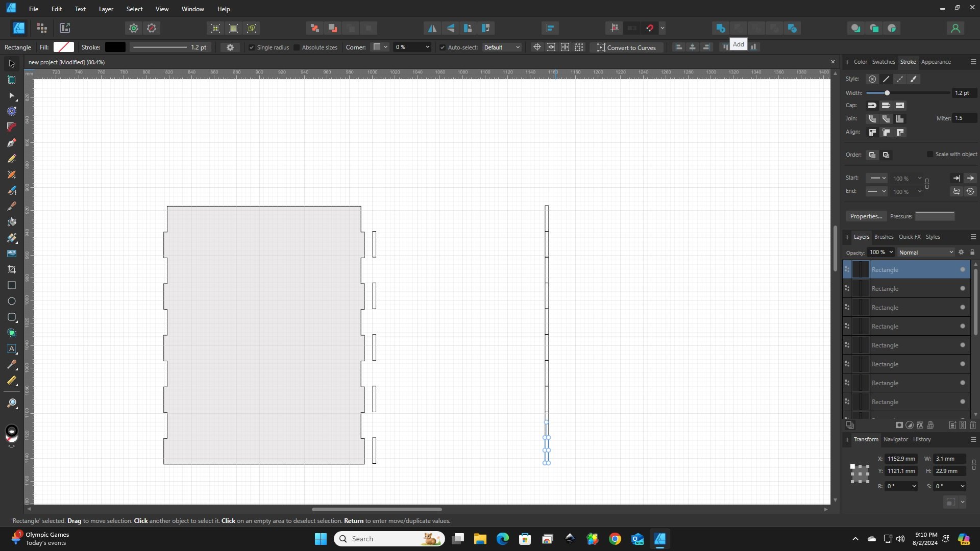Click the Miter value field

tap(965, 118)
